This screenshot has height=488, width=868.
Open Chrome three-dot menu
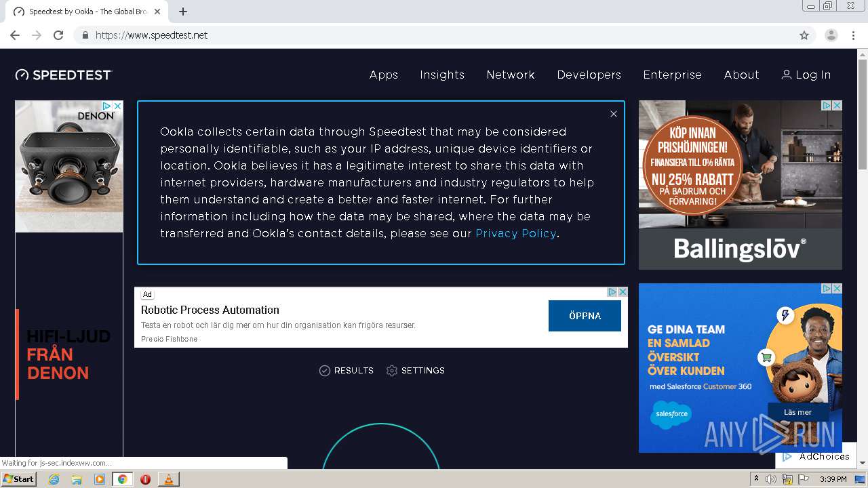854,35
